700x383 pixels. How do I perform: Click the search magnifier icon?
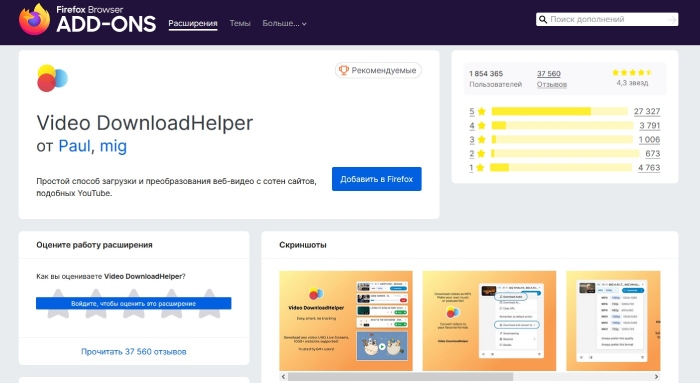(543, 19)
